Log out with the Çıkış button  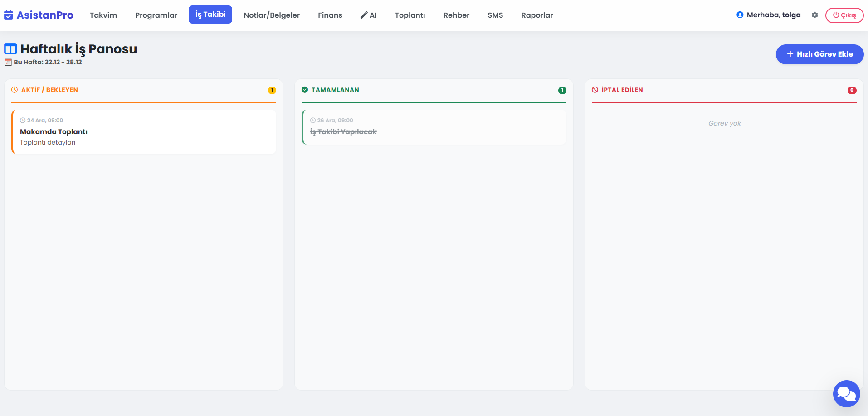click(844, 15)
